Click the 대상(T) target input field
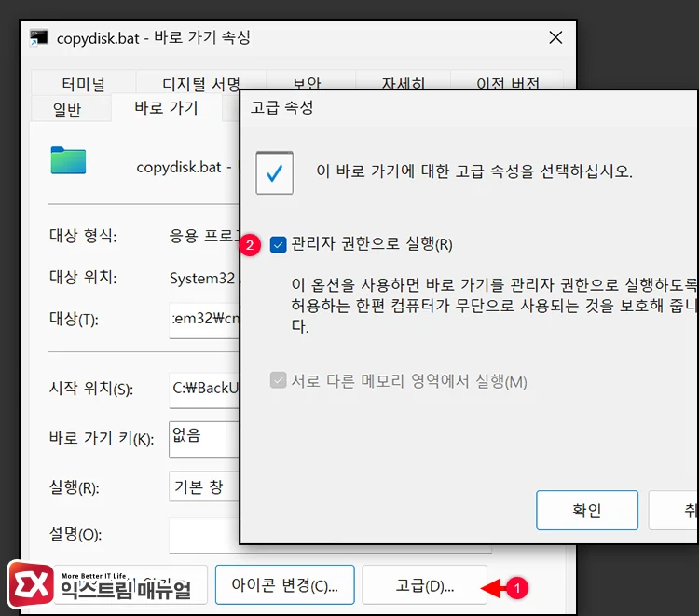 [204, 320]
